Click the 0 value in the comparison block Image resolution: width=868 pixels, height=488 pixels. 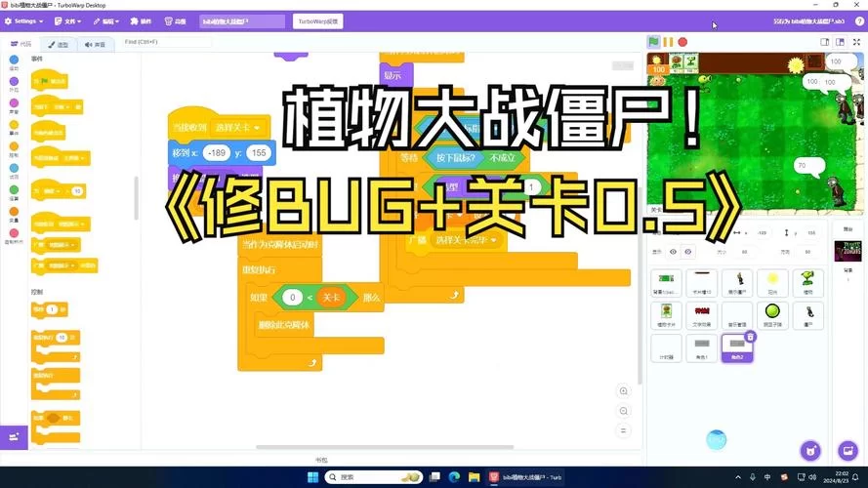(x=292, y=298)
